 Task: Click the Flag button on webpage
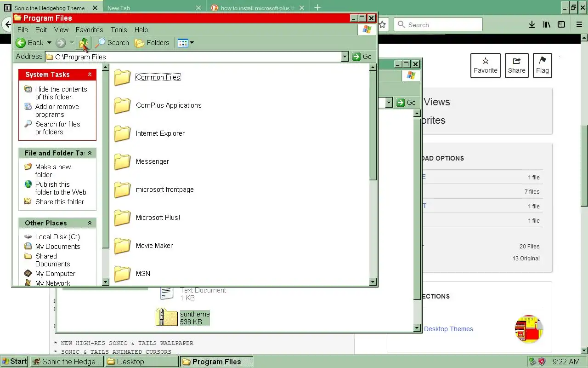pos(543,65)
